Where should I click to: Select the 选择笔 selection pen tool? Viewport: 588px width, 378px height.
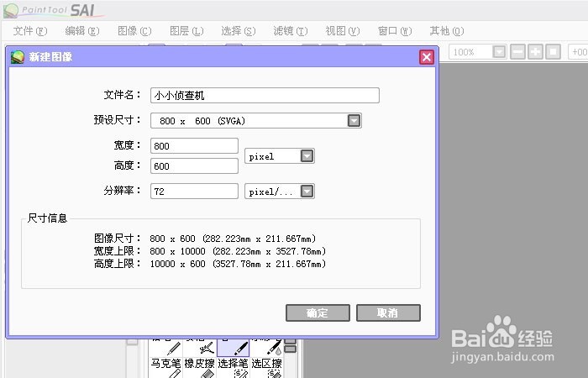(x=233, y=368)
